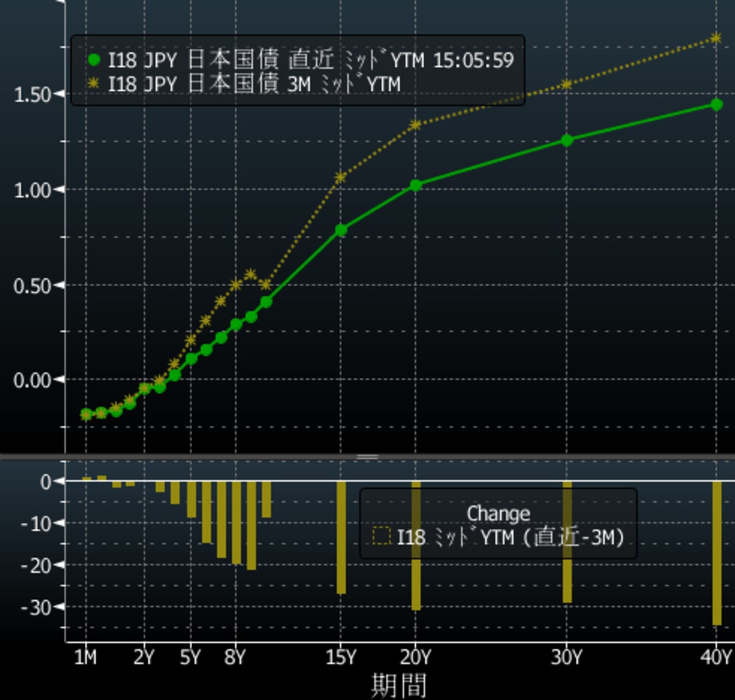Click the yellow asterisk legend marker

coord(94,84)
